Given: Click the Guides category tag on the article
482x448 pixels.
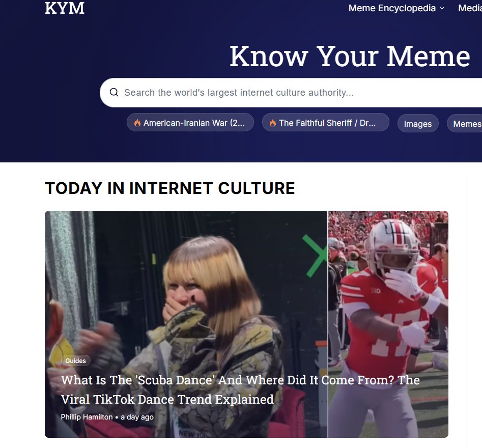Looking at the screenshot, I should click(75, 360).
